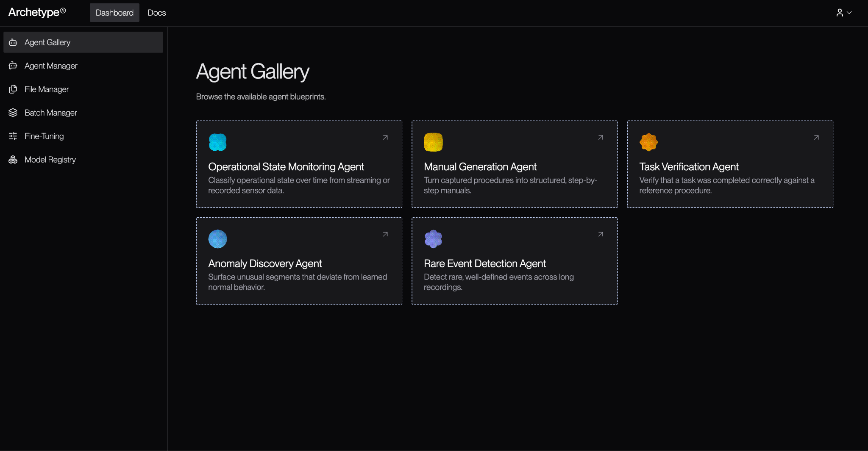The width and height of the screenshot is (868, 451).
Task: Open arrow on Anomaly Discovery Agent card
Action: pyautogui.click(x=385, y=234)
